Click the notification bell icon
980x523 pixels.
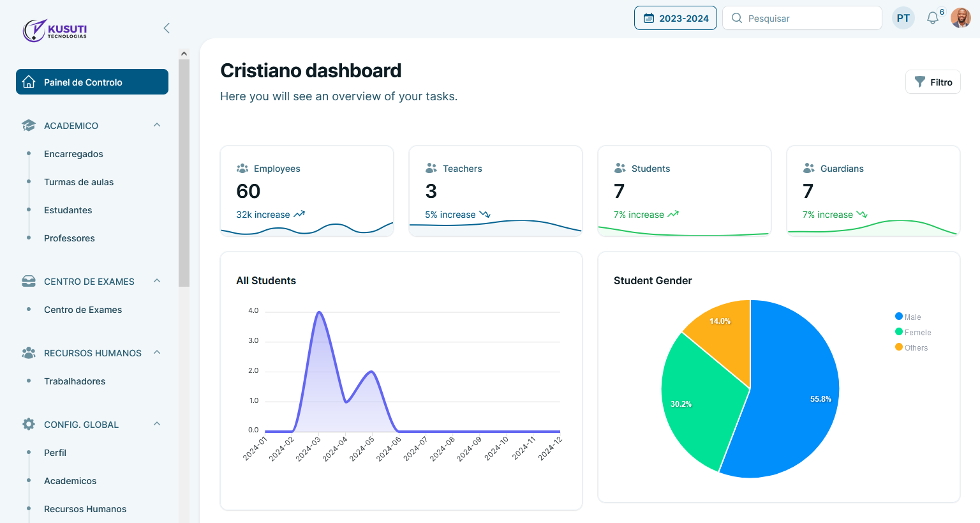(x=933, y=19)
